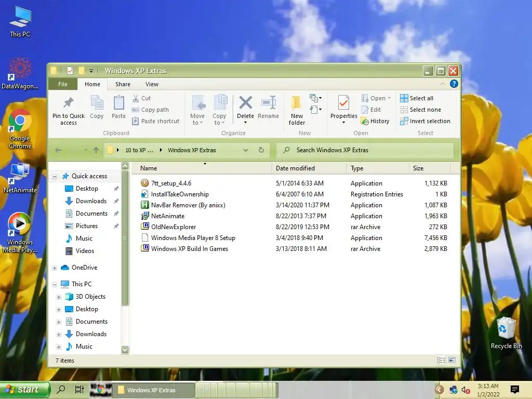Image resolution: width=532 pixels, height=399 pixels.
Task: Open the Recycle Bin desktop icon
Action: (506, 333)
